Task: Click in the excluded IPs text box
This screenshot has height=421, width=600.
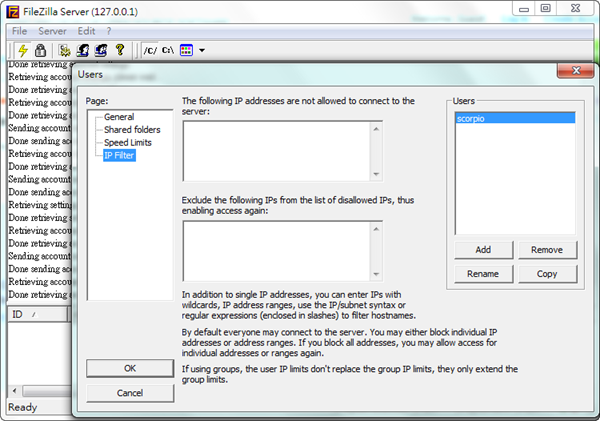Action: (x=276, y=251)
